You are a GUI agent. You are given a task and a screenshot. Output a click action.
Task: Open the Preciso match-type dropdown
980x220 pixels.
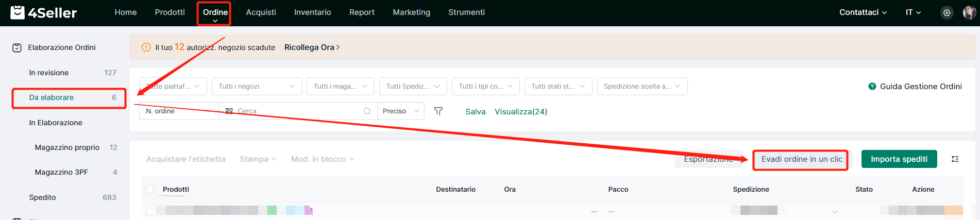click(401, 111)
